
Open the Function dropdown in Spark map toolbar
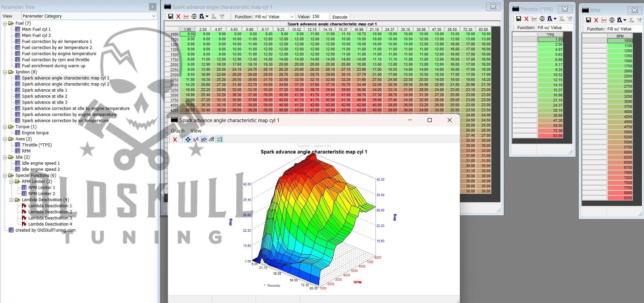[292, 17]
